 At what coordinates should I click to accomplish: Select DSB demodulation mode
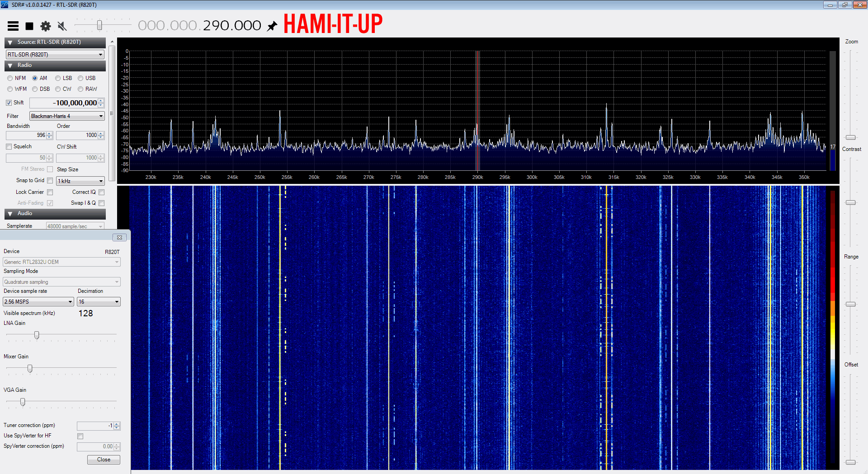[35, 89]
